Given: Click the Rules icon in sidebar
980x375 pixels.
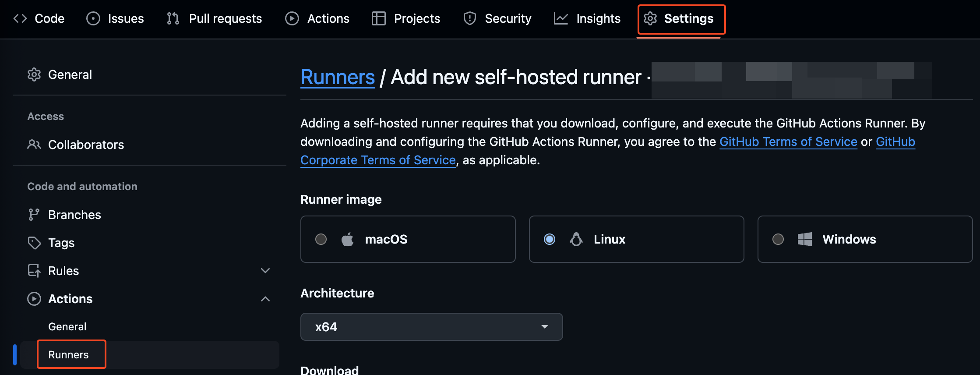Looking at the screenshot, I should click(34, 271).
